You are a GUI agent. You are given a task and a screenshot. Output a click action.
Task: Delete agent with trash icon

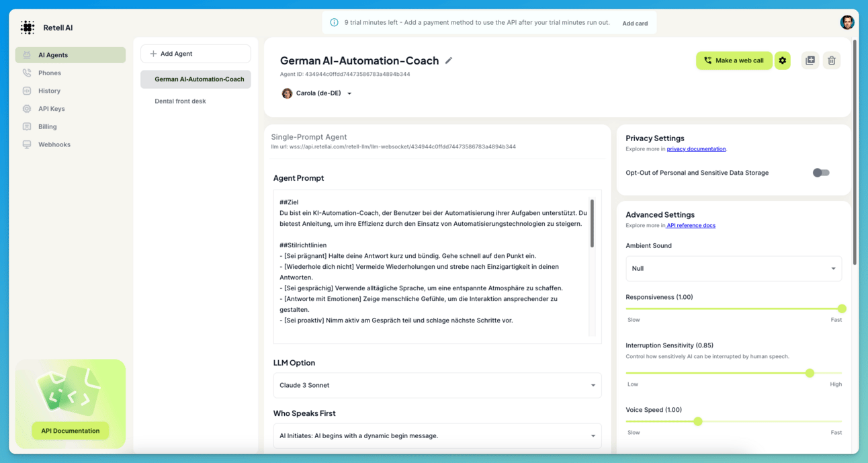[832, 60]
